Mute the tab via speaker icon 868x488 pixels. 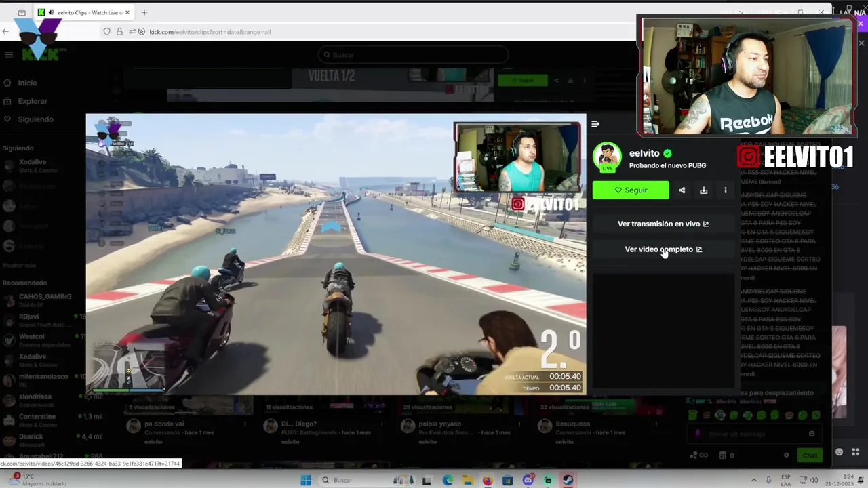coord(52,12)
